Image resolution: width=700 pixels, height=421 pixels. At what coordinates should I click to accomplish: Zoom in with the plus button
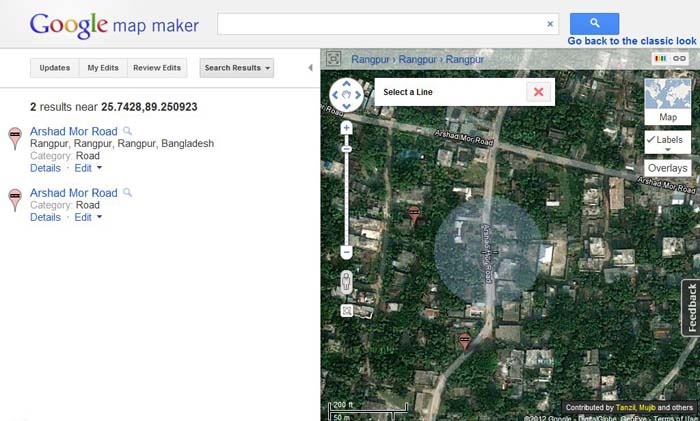pos(346,128)
